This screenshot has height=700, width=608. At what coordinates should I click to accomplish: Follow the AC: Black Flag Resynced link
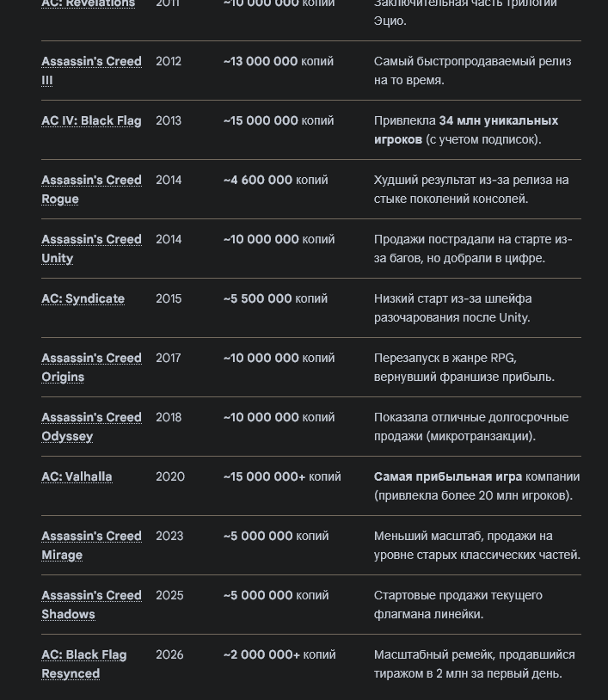pyautogui.click(x=84, y=664)
